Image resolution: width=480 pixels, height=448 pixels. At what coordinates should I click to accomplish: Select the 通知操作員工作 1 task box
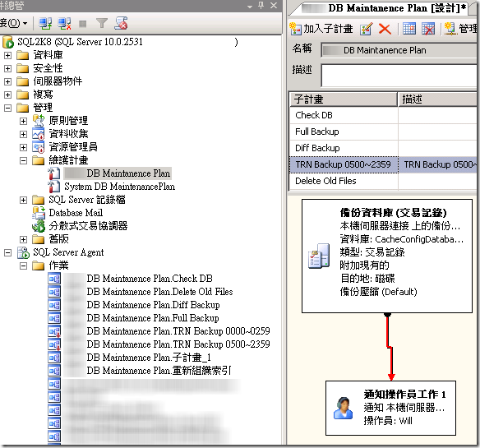click(390, 408)
